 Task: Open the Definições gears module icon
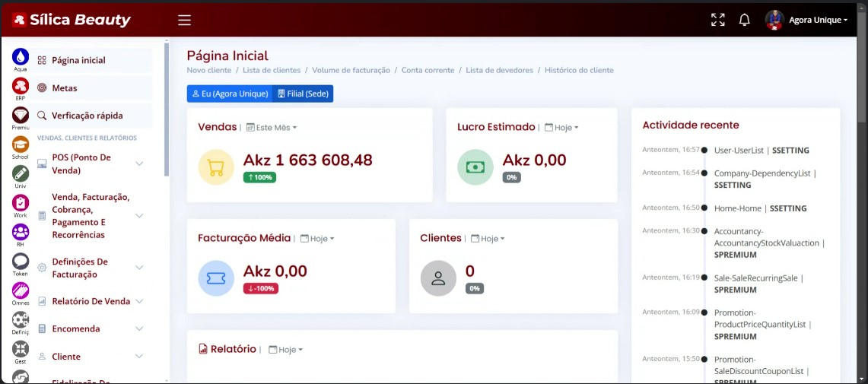pos(21,320)
